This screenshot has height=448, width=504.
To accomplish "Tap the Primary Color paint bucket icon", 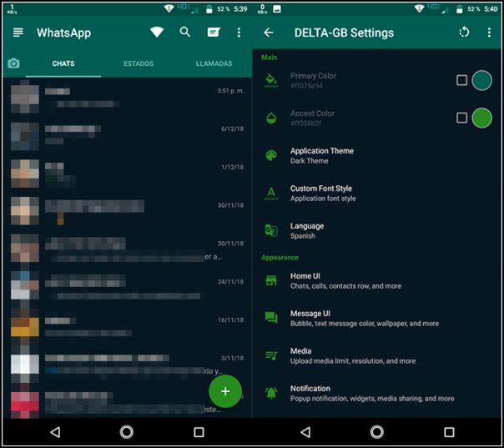I will click(x=271, y=80).
